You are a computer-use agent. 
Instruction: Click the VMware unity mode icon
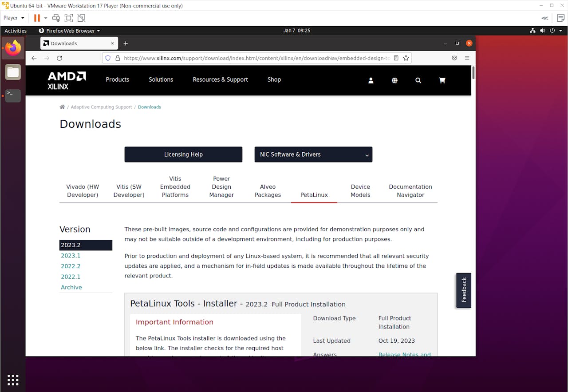click(81, 18)
